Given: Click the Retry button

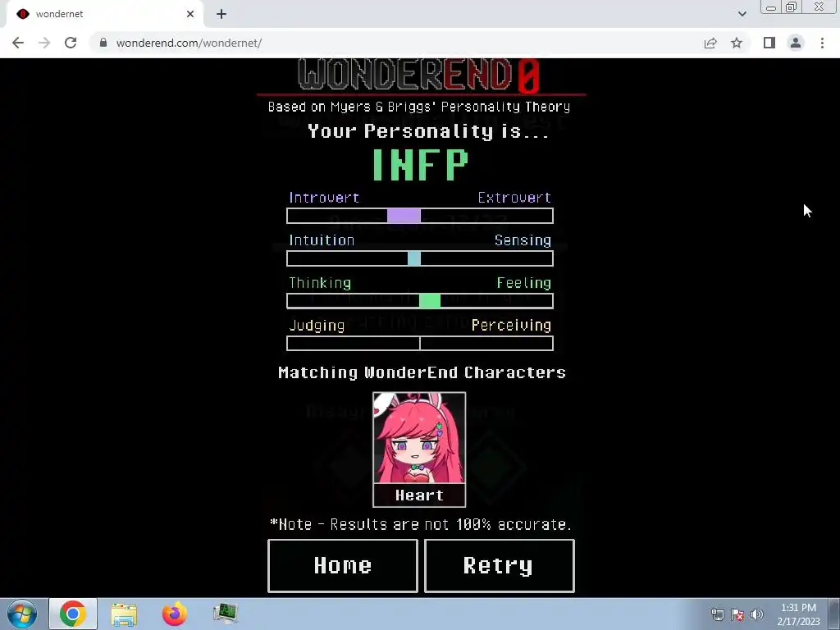Looking at the screenshot, I should [x=499, y=565].
